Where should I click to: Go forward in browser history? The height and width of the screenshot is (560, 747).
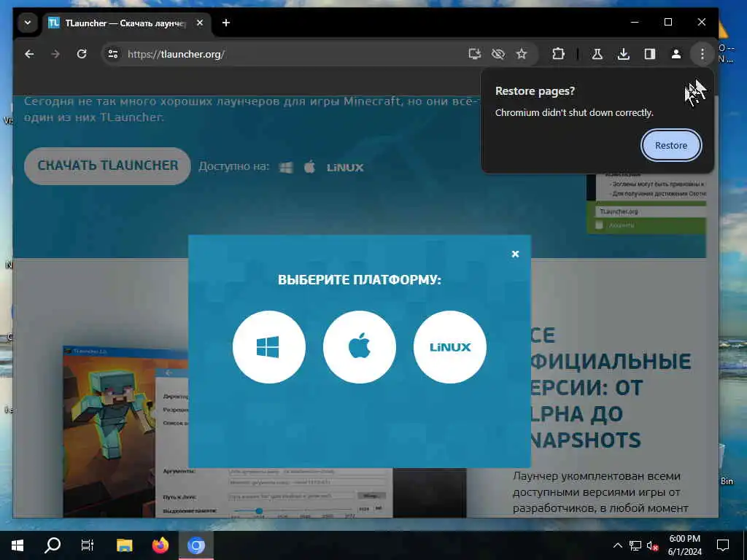(55, 54)
